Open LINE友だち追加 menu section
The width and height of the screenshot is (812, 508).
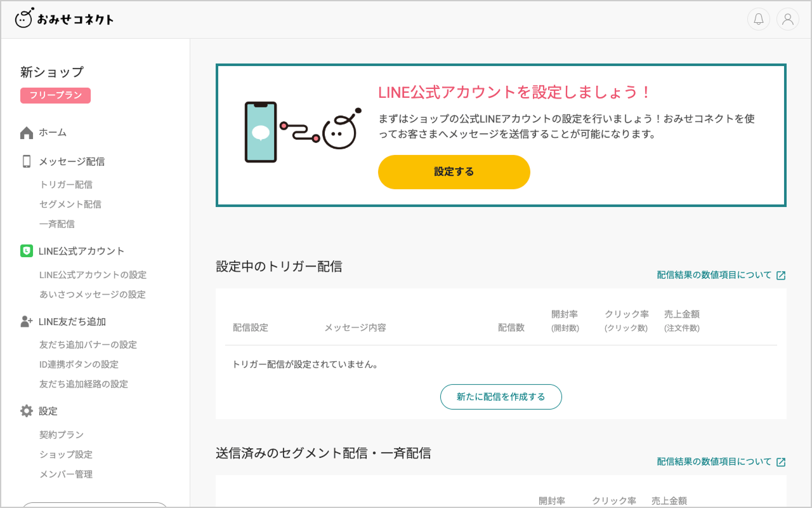[72, 321]
